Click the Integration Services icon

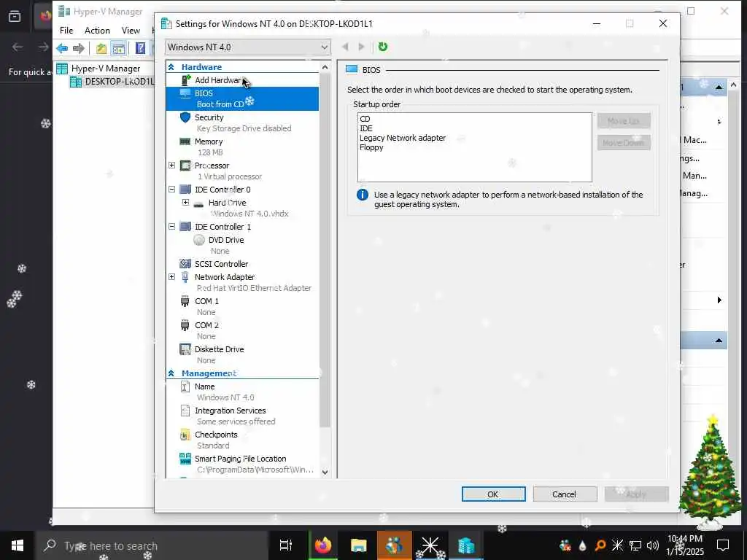[185, 411]
